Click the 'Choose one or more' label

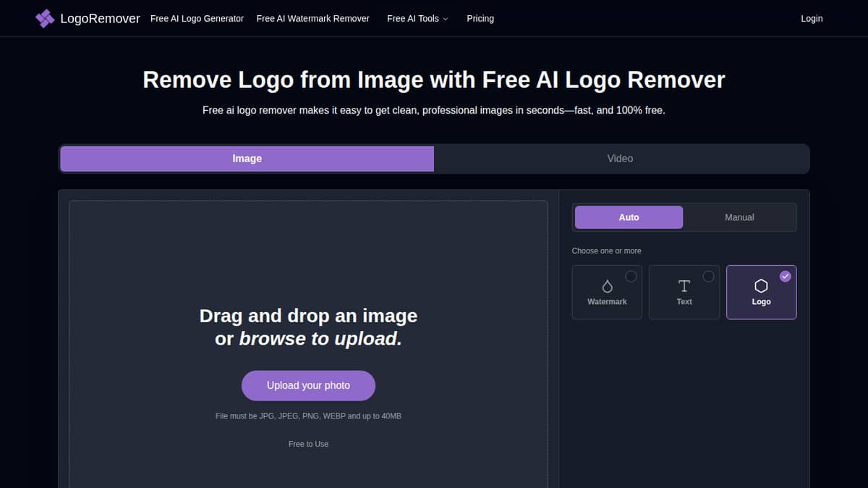[x=606, y=251]
